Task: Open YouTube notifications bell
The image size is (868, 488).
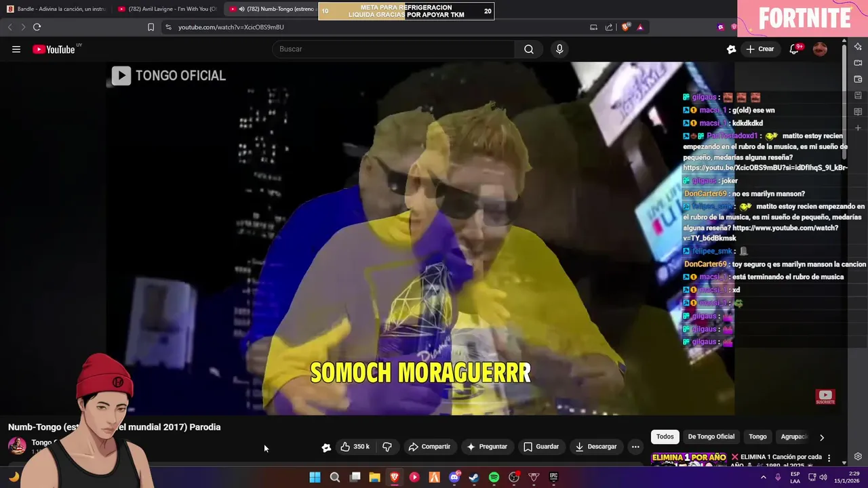Action: [x=795, y=49]
